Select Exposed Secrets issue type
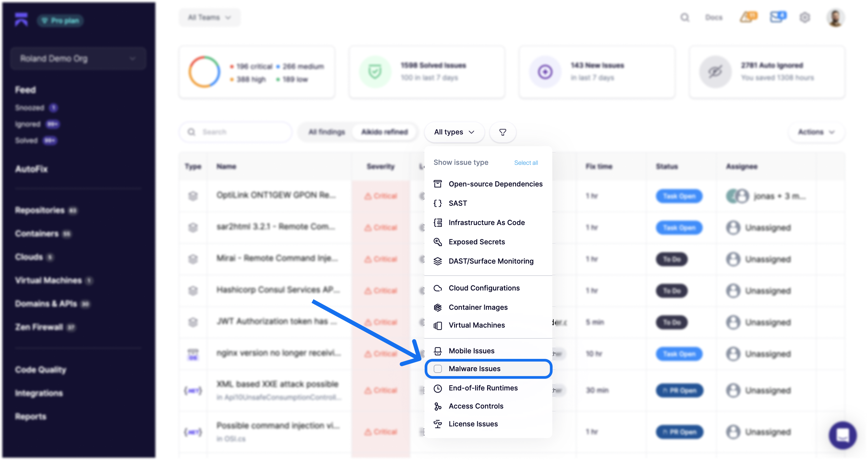Image resolution: width=868 pixels, height=460 pixels. click(x=488, y=241)
